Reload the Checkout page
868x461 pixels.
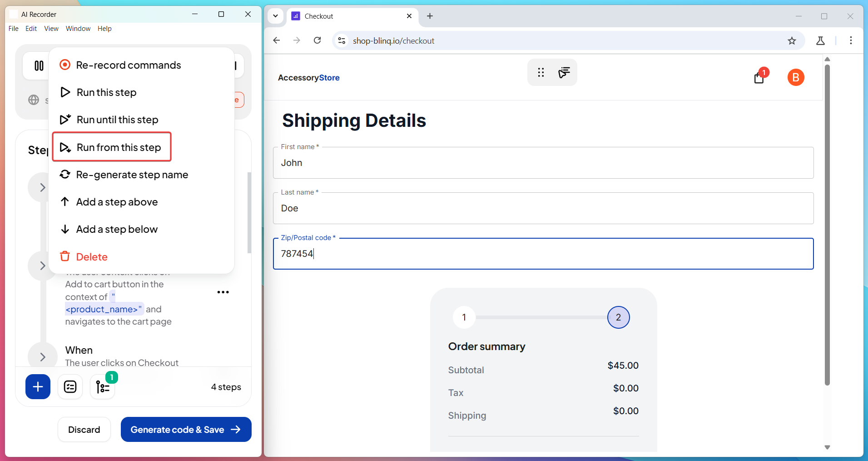pyautogui.click(x=317, y=41)
